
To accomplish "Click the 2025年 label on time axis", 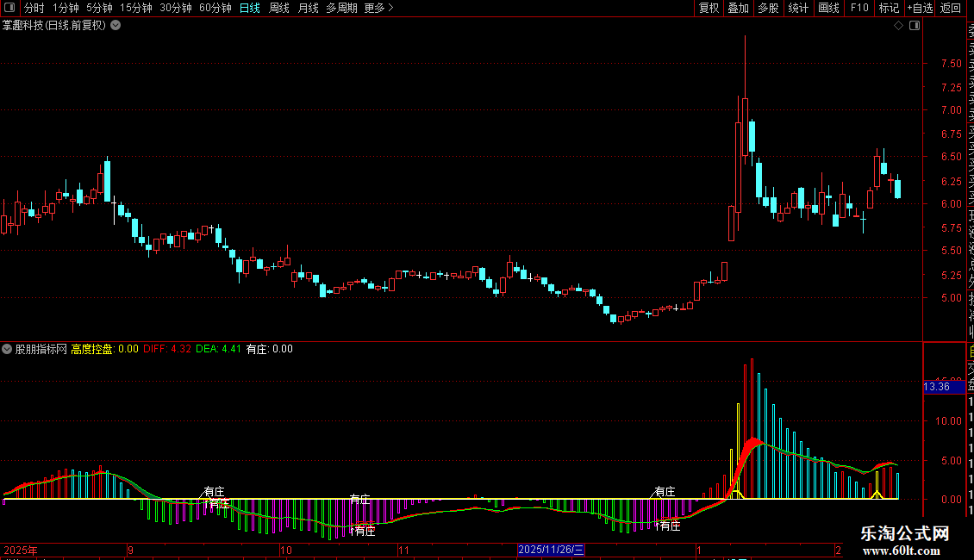I will 21,550.
